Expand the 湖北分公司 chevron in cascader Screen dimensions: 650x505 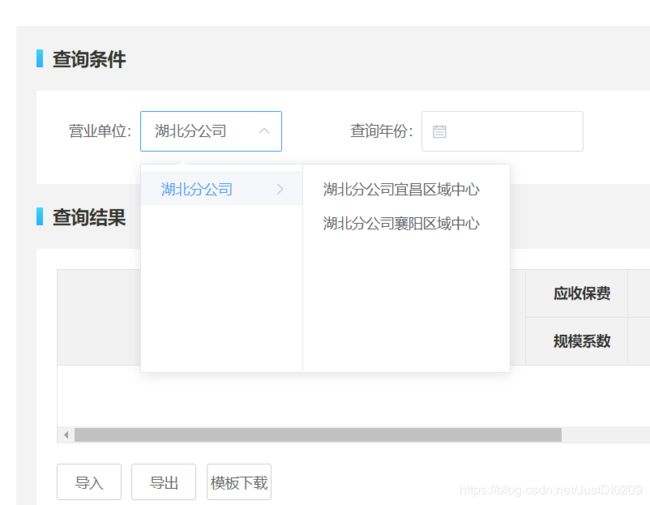[280, 189]
